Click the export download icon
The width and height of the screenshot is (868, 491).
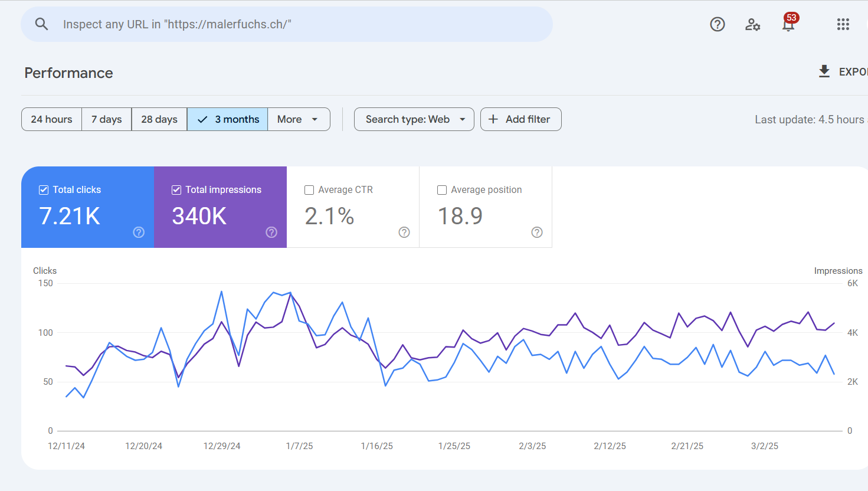[x=824, y=71]
